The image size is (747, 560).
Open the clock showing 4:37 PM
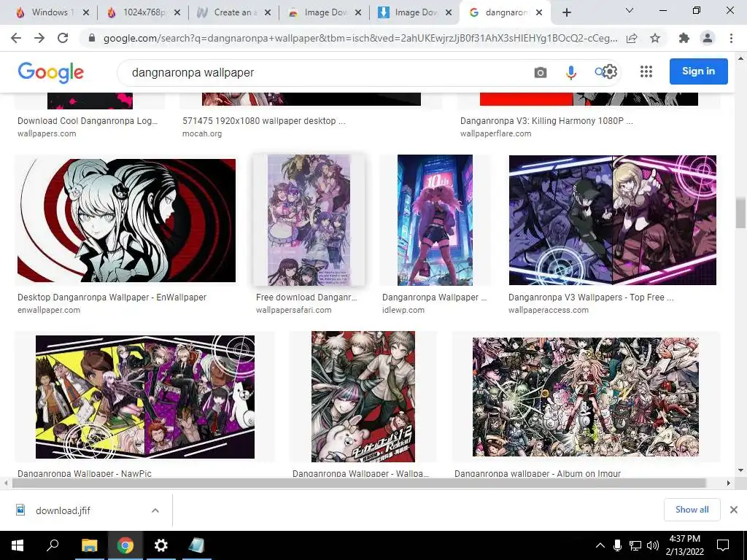tap(684, 545)
